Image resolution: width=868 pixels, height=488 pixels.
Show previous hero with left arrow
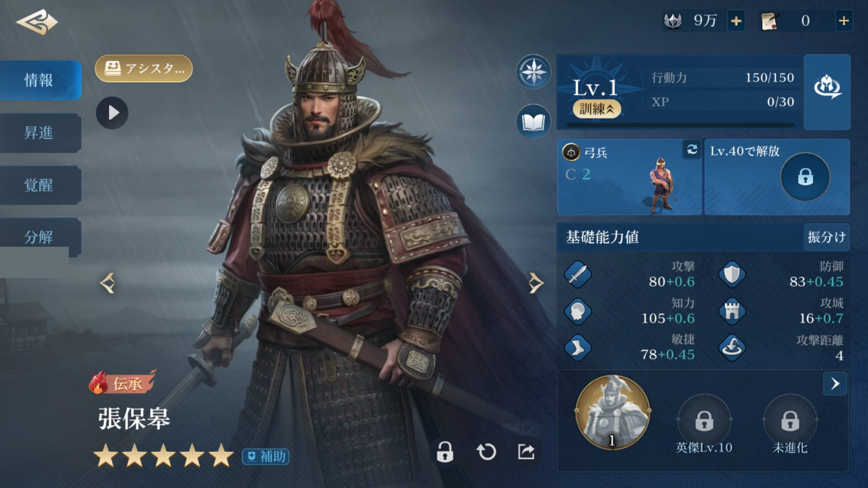[107, 282]
